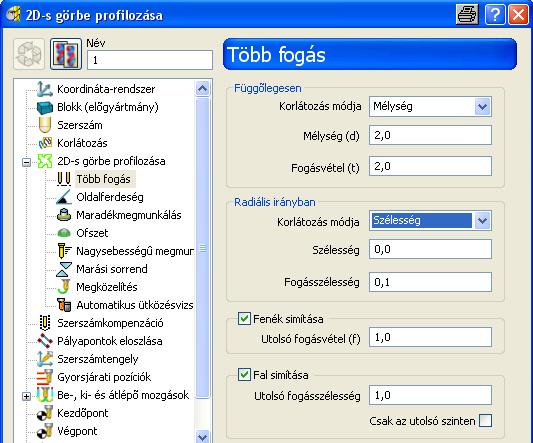Click the Marási sorrend icon
This screenshot has height=443, width=533.
[x=64, y=269]
